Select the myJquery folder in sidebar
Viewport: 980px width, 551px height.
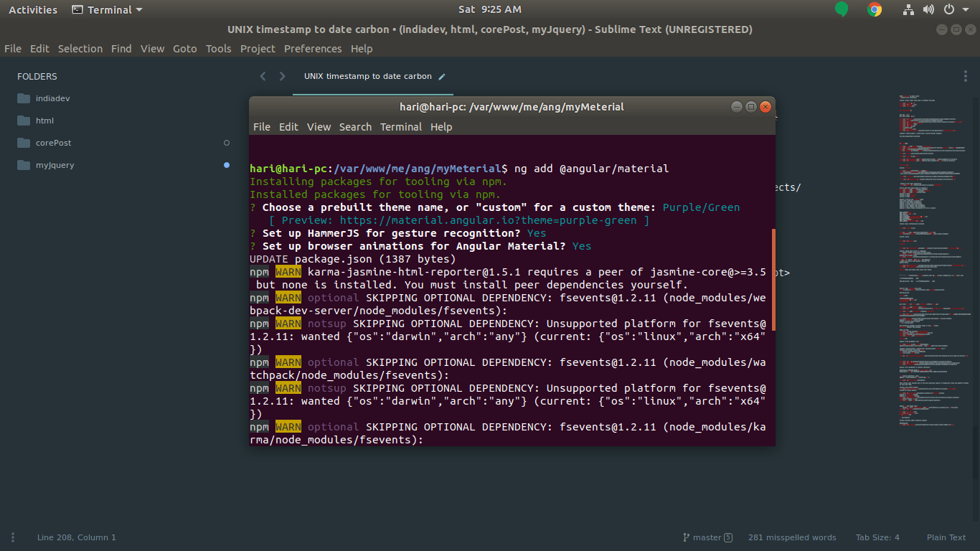coord(55,165)
